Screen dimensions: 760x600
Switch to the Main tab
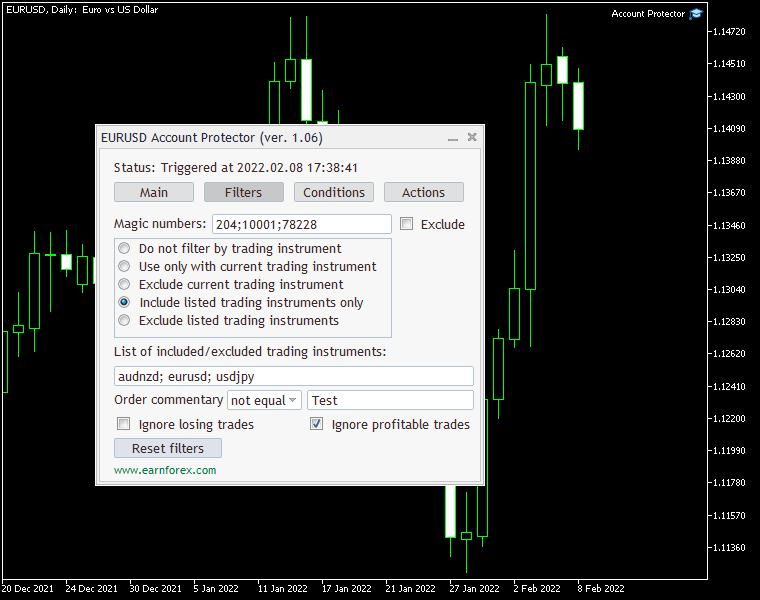pyautogui.click(x=154, y=192)
